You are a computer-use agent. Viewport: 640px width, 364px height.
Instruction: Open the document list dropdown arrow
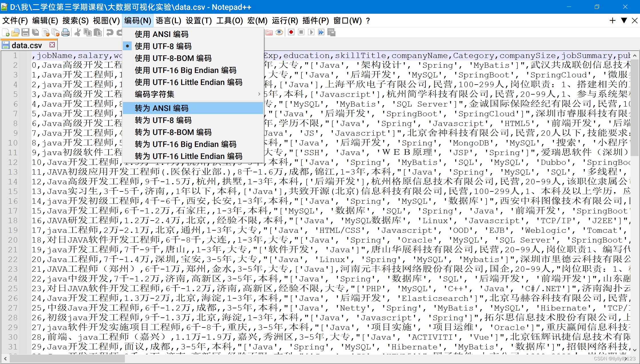coord(624,20)
